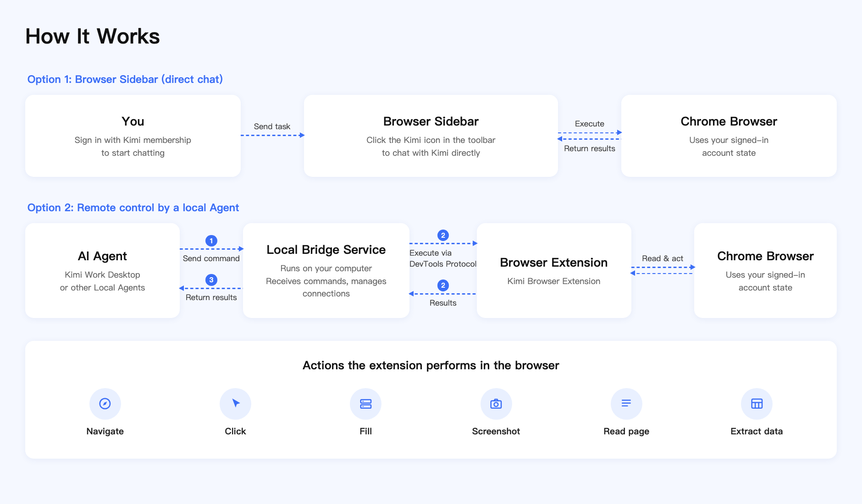Click the "AI Agent" card title
The image size is (862, 504).
(102, 256)
